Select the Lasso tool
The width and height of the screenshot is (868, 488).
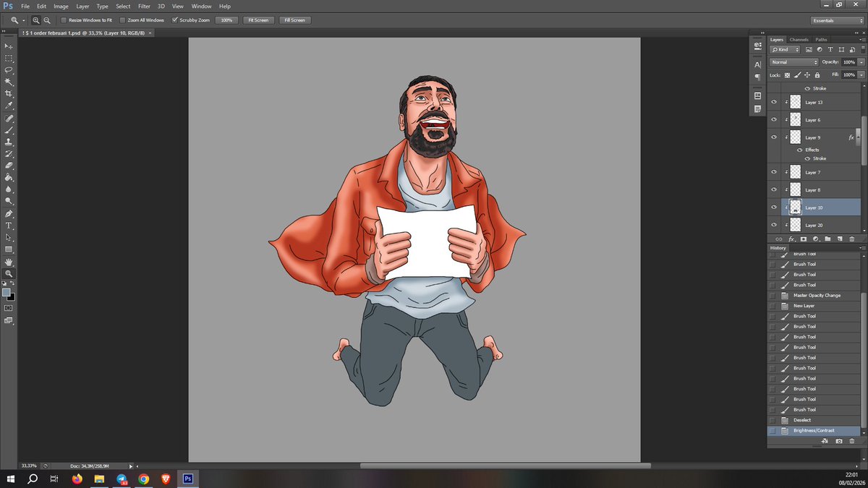tap(9, 70)
